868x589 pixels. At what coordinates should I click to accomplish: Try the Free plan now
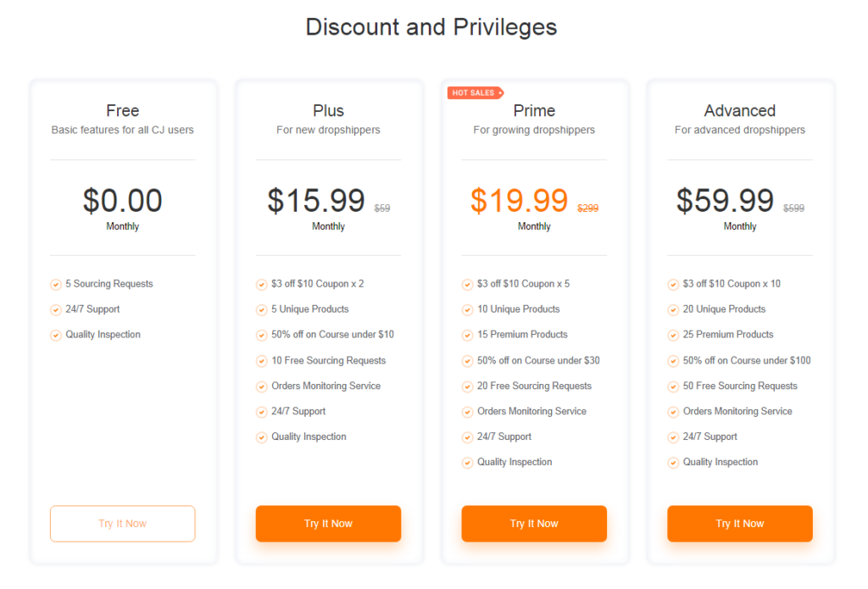pyautogui.click(x=122, y=523)
